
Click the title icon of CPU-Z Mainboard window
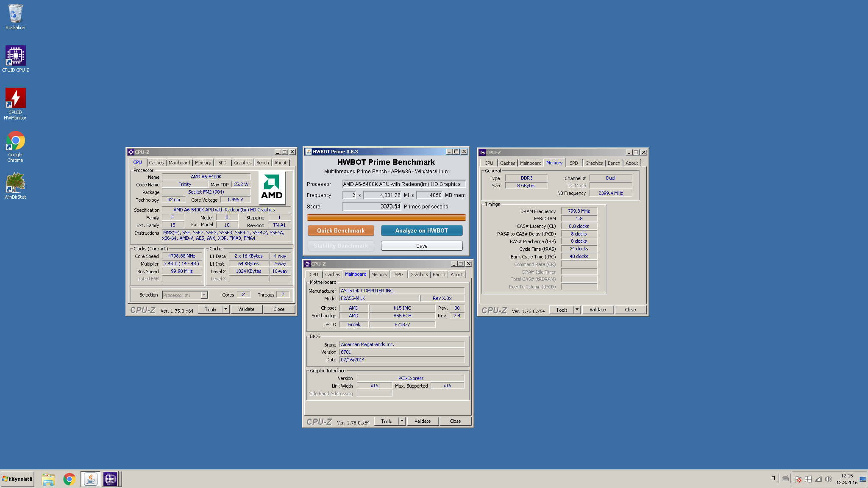pyautogui.click(x=307, y=264)
